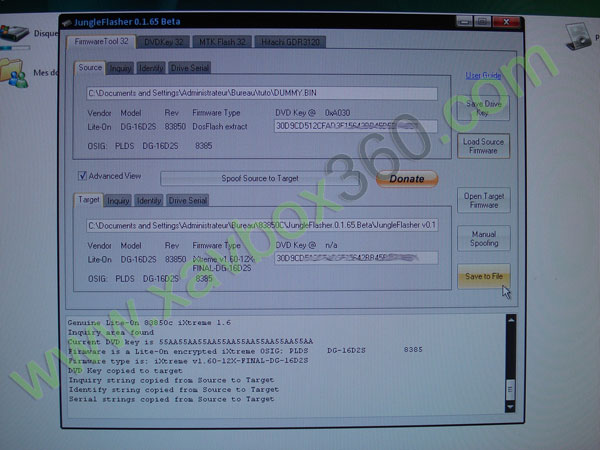Image resolution: width=600 pixels, height=450 pixels.
Task: Click log line 'Genuine Lite-On 83850c iXtreme 1.6'
Action: (x=149, y=323)
